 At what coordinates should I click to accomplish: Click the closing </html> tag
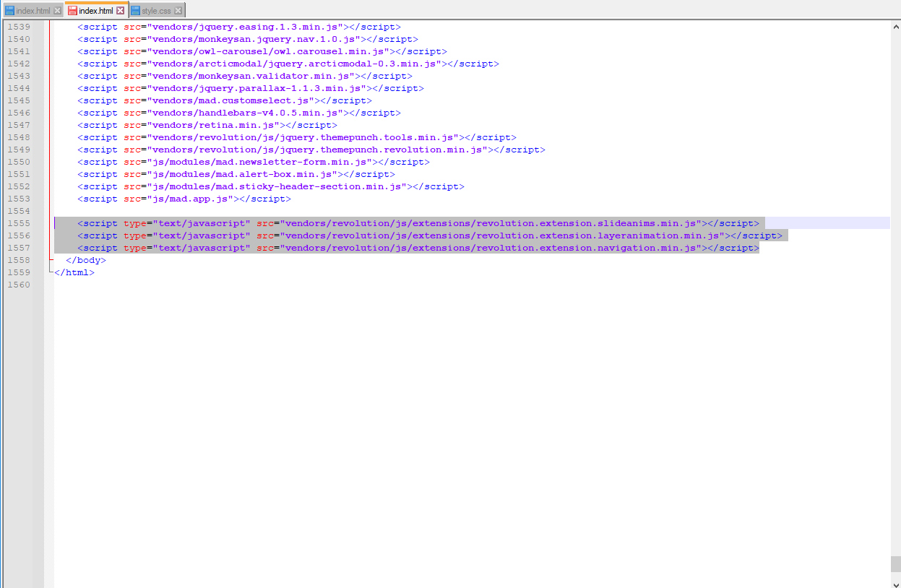[74, 272]
